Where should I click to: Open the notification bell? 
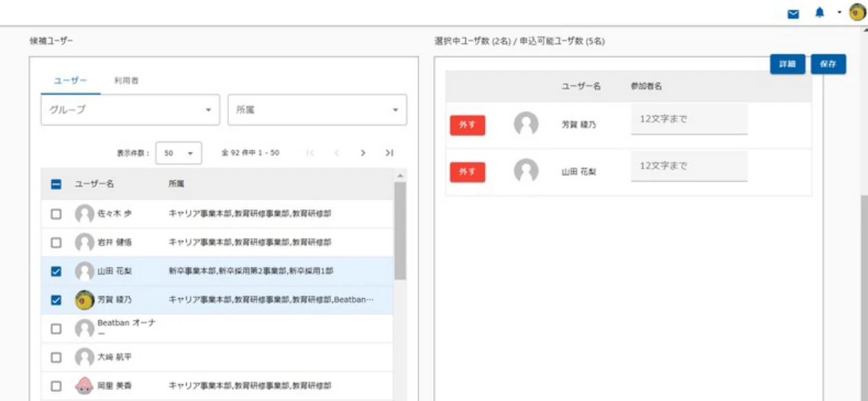(x=820, y=13)
